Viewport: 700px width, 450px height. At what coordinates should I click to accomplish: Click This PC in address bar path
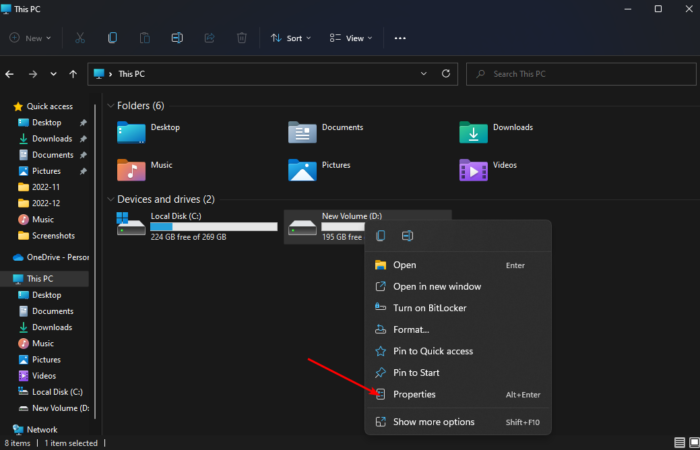pyautogui.click(x=132, y=74)
